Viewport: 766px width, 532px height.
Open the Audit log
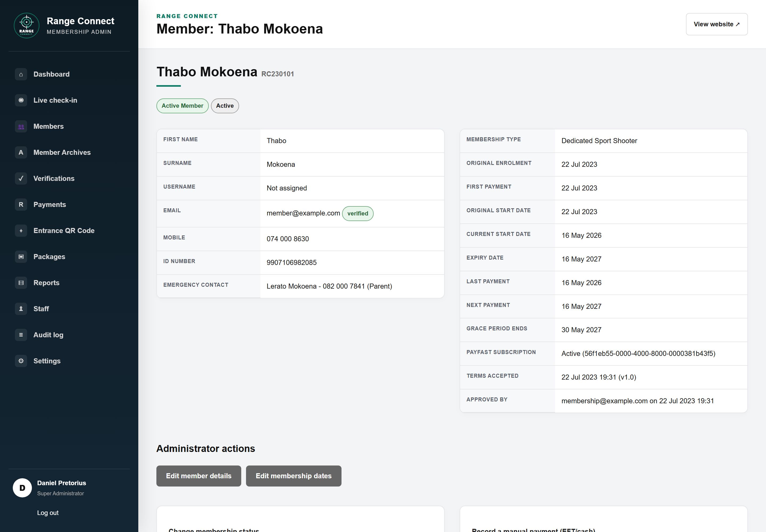coord(48,335)
